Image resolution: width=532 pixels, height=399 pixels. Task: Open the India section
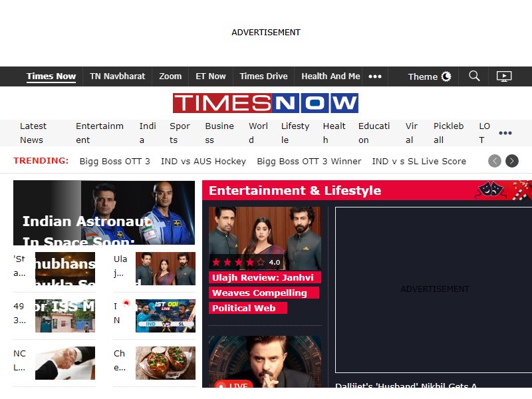148,133
